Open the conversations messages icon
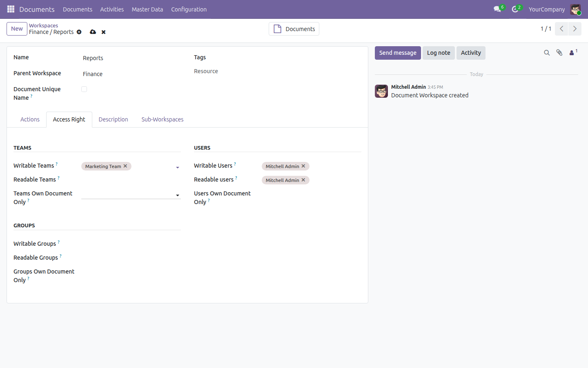 (497, 9)
